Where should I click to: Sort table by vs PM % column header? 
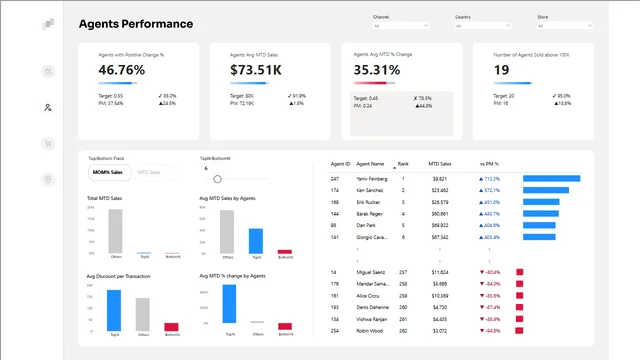[x=489, y=164]
